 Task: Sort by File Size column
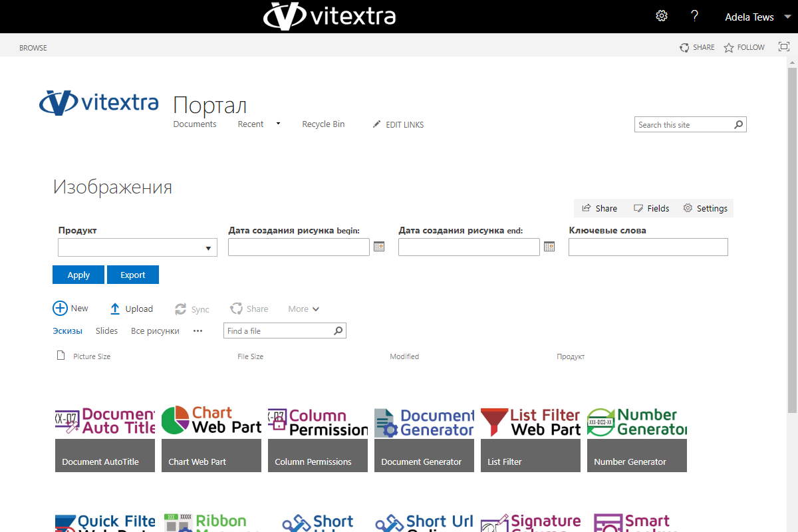coord(251,356)
